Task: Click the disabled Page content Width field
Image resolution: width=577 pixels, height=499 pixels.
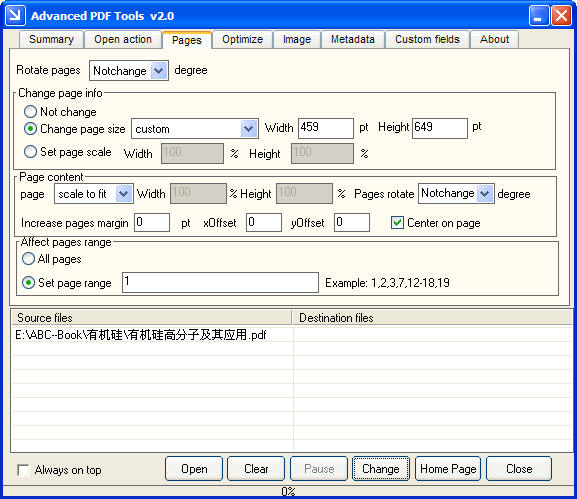Action: (x=198, y=194)
